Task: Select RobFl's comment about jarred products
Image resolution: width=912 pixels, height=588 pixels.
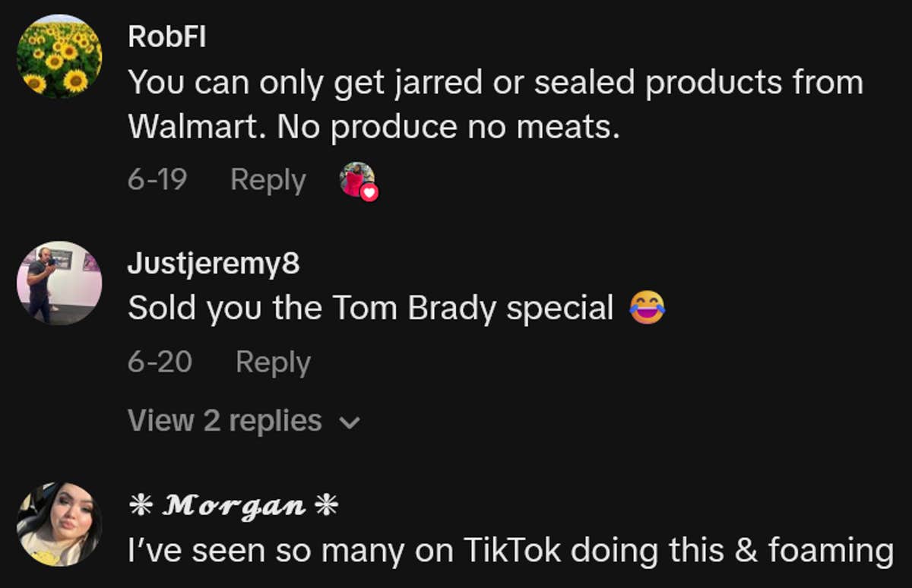Action: (x=494, y=105)
